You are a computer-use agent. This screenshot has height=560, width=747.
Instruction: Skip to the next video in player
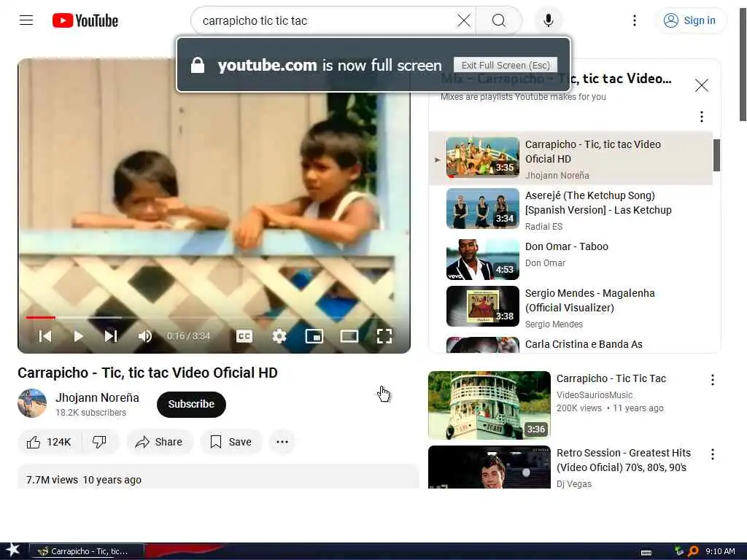click(x=111, y=336)
